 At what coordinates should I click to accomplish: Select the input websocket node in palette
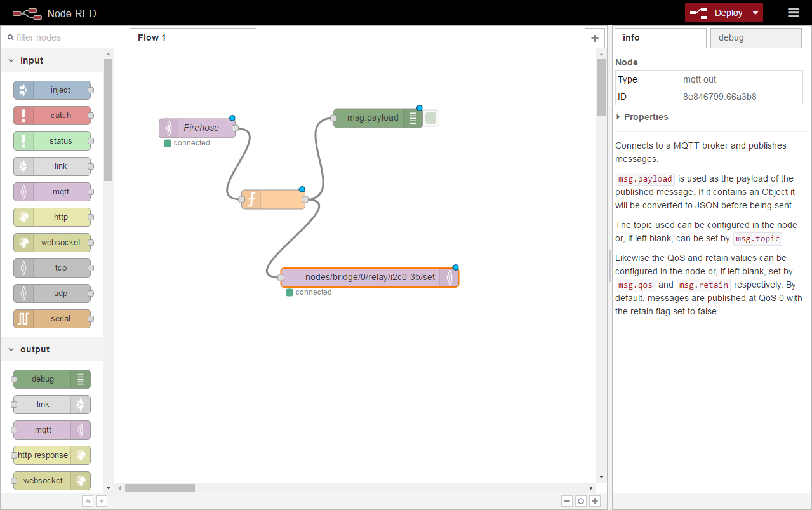pos(52,243)
